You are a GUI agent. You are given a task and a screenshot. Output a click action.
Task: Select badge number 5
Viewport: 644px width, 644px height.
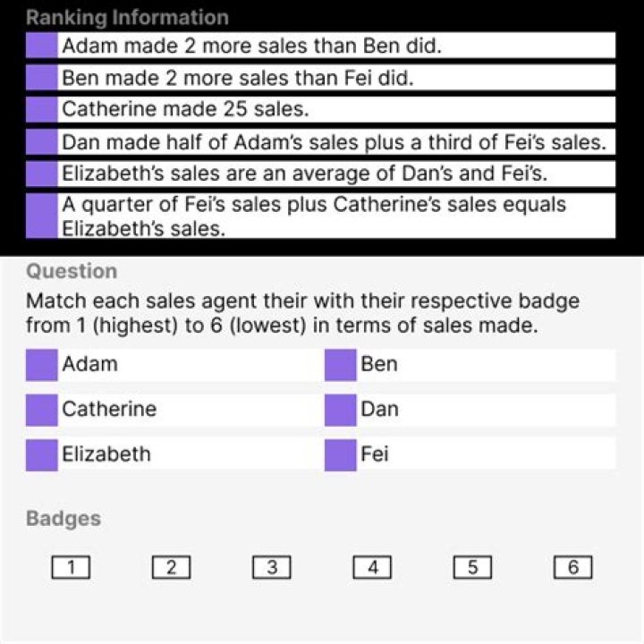click(472, 567)
